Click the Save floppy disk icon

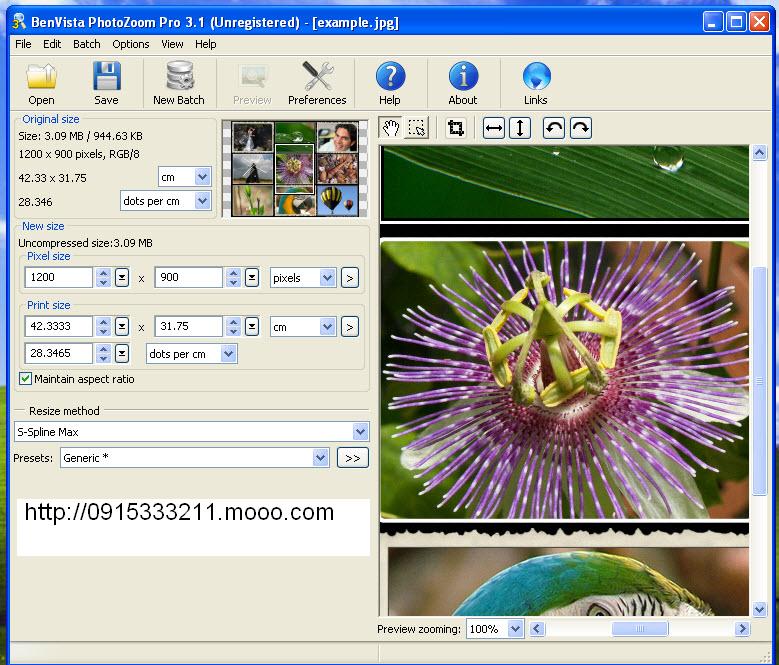106,76
